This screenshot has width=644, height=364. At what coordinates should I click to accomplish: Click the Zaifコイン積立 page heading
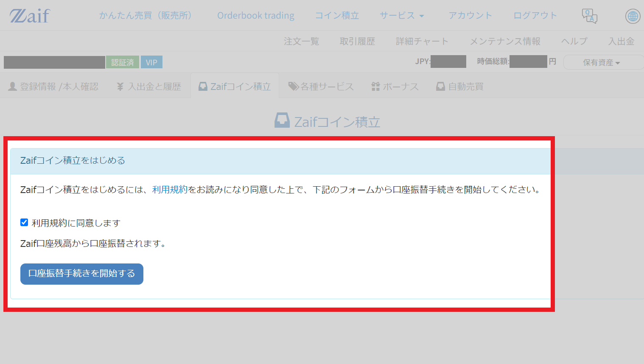(x=328, y=122)
